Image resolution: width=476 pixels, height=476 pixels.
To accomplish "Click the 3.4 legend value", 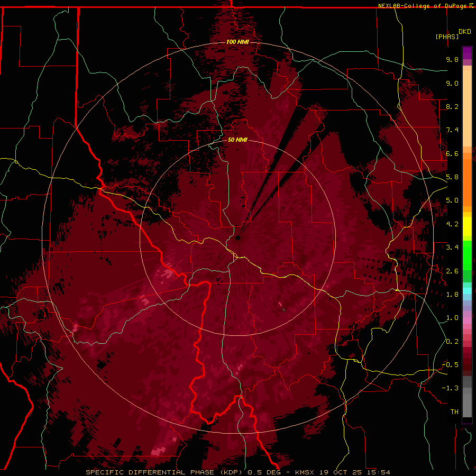I will [452, 248].
